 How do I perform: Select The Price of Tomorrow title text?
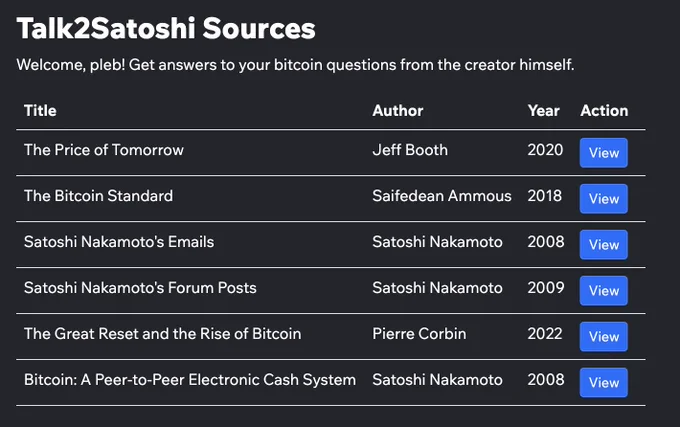(x=104, y=150)
